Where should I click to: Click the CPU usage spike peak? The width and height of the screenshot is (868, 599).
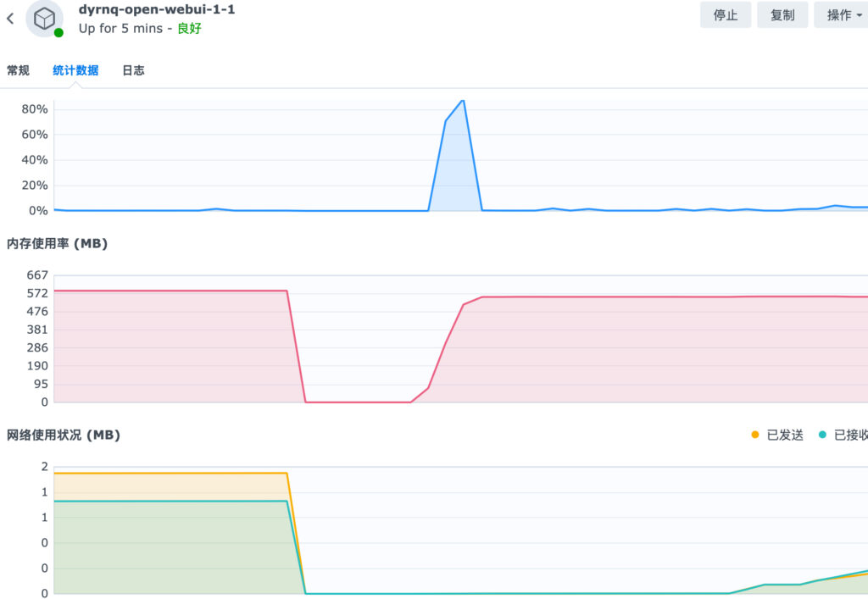click(x=463, y=101)
